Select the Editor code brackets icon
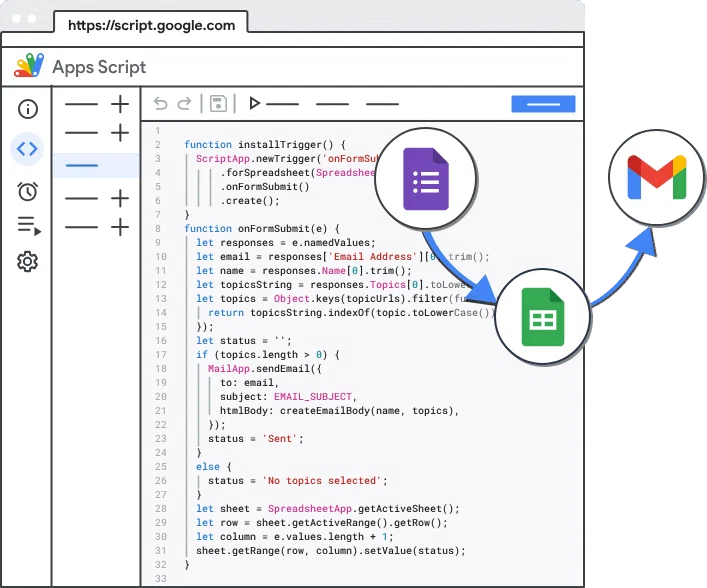 pos(27,149)
